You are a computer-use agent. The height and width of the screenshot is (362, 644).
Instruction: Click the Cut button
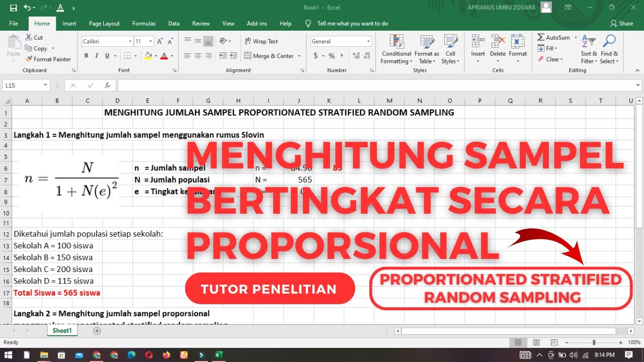(34, 38)
